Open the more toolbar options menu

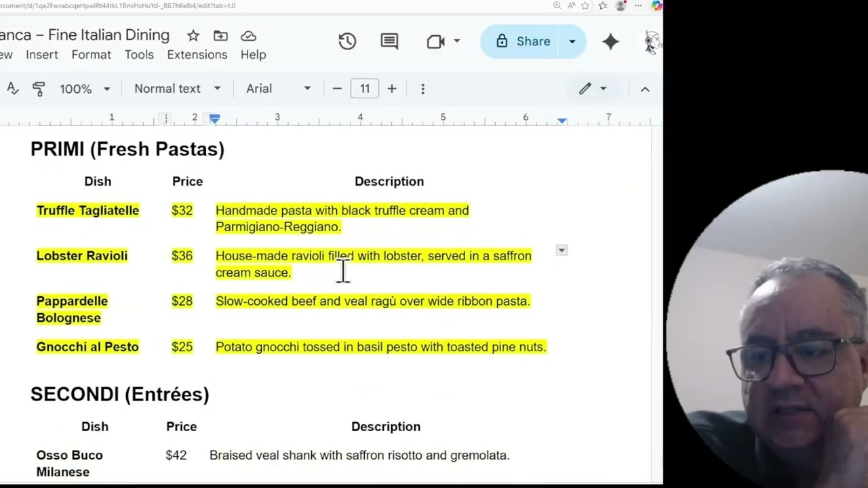coord(422,89)
